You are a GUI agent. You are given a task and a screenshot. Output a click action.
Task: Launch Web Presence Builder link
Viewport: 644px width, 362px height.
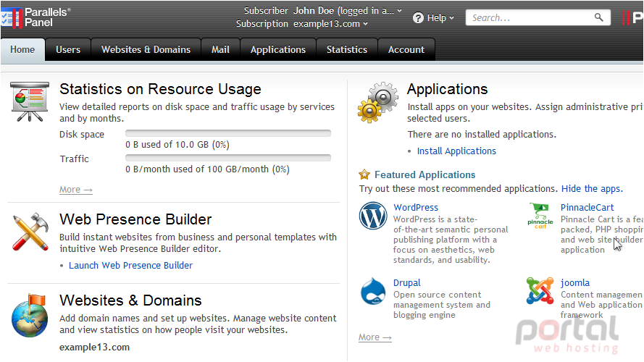tap(130, 266)
